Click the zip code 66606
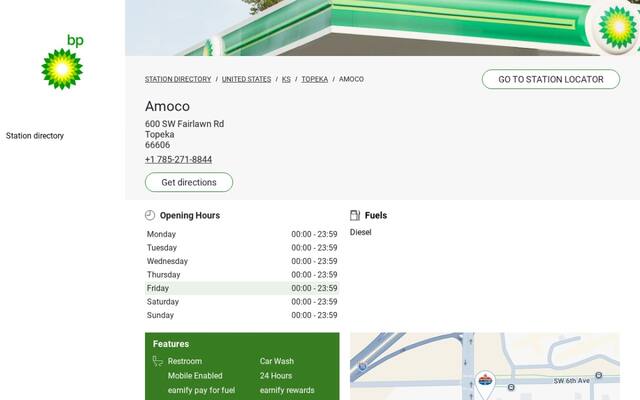The width and height of the screenshot is (640, 400). coord(158,145)
